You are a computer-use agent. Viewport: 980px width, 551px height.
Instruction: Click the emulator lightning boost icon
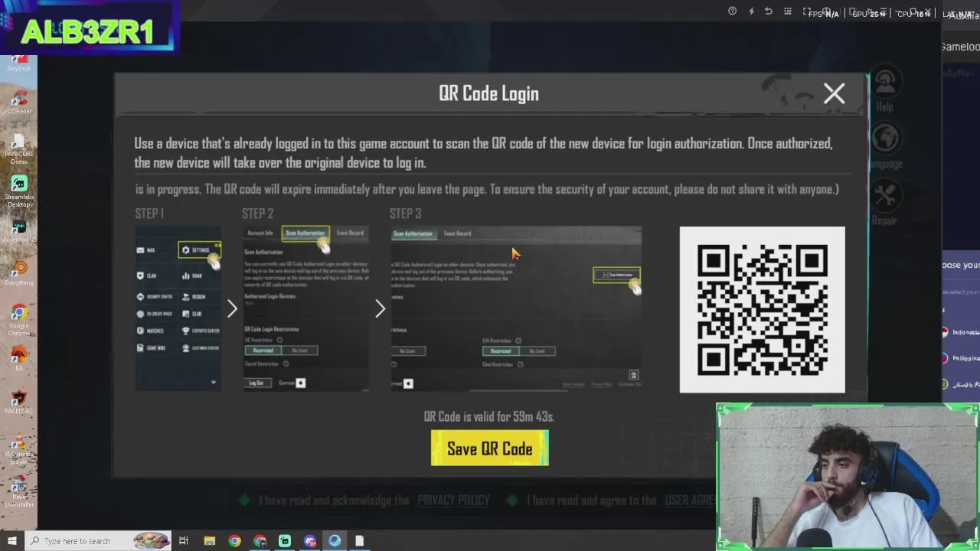coord(751,11)
